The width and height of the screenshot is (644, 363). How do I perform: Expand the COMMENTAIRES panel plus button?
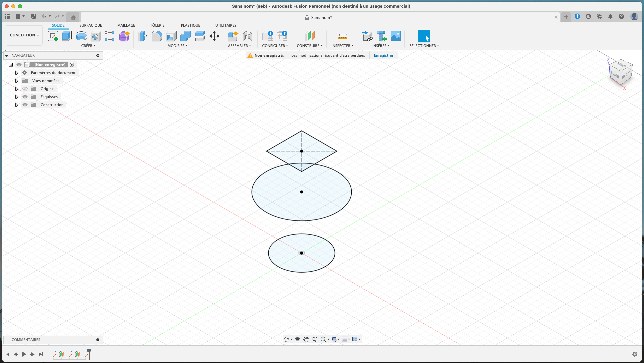coord(98,340)
